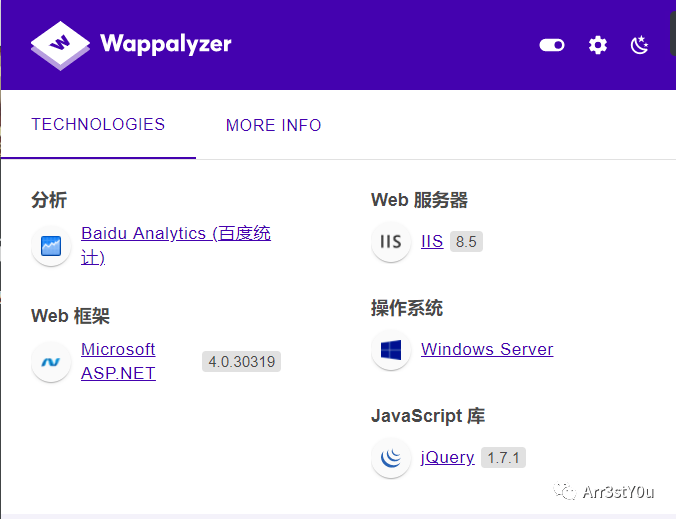Open the jQuery link

(448, 457)
